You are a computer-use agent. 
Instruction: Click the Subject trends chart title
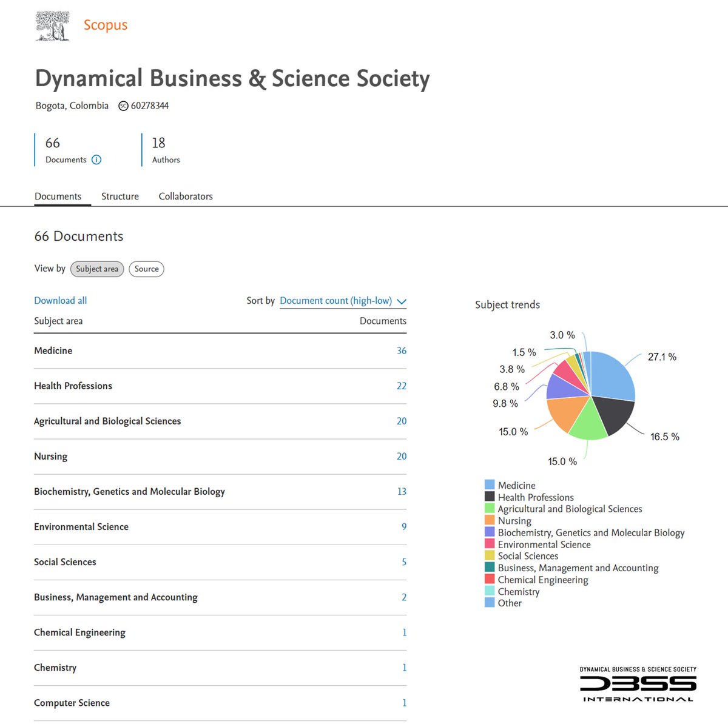[507, 305]
